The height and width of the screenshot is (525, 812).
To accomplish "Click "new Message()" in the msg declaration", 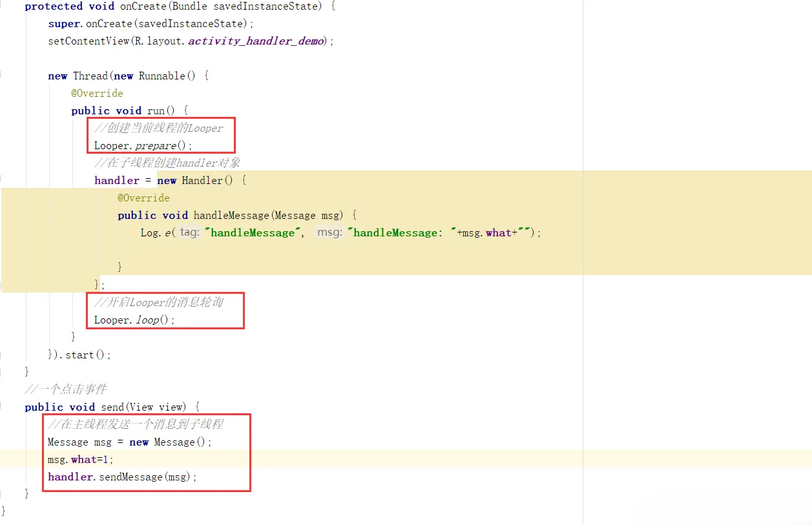I will 168,442.
